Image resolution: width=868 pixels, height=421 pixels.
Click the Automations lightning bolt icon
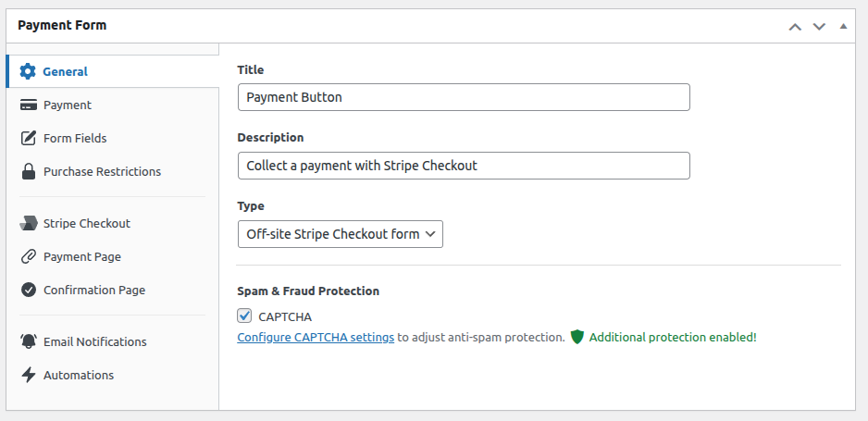tap(29, 375)
